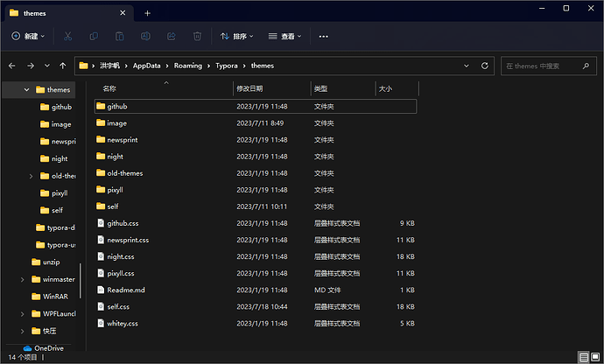Close the themes tab

tap(123, 13)
